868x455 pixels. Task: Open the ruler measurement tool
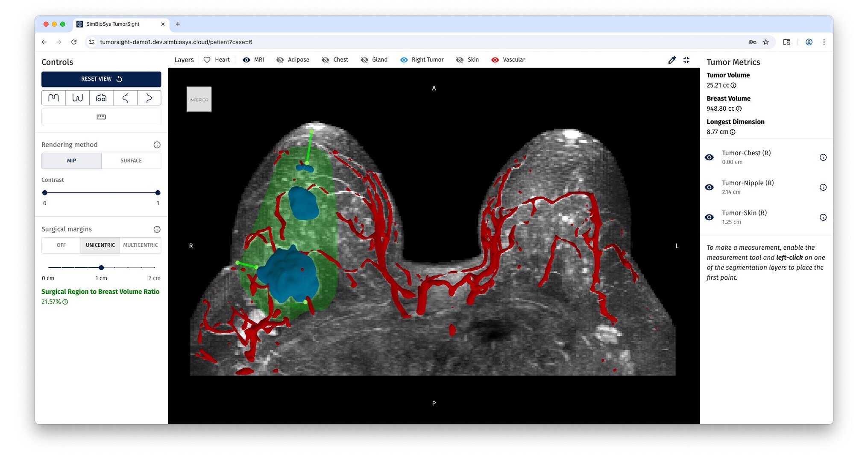[101, 116]
